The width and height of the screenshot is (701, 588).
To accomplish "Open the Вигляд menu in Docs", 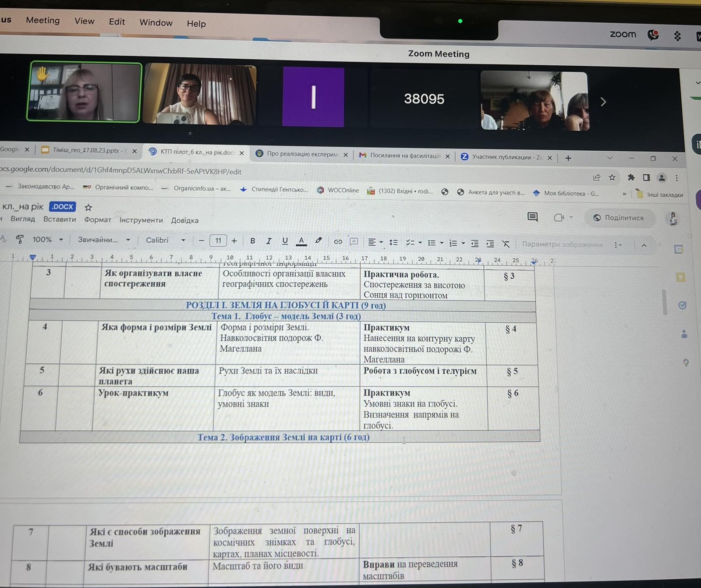I will point(22,219).
